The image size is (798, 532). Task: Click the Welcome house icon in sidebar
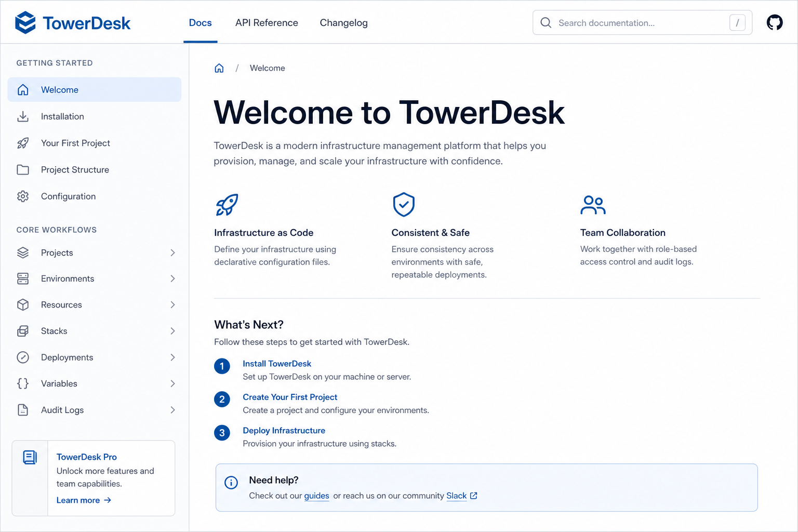(x=23, y=90)
